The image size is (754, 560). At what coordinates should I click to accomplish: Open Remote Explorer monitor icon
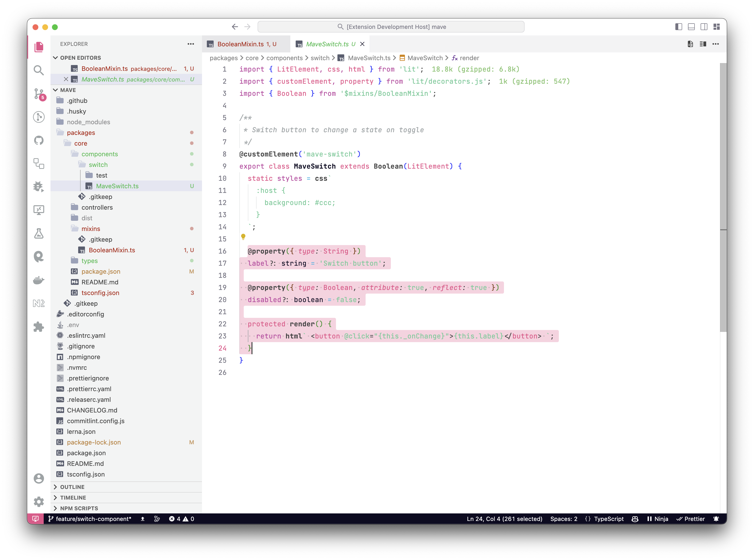pyautogui.click(x=39, y=210)
